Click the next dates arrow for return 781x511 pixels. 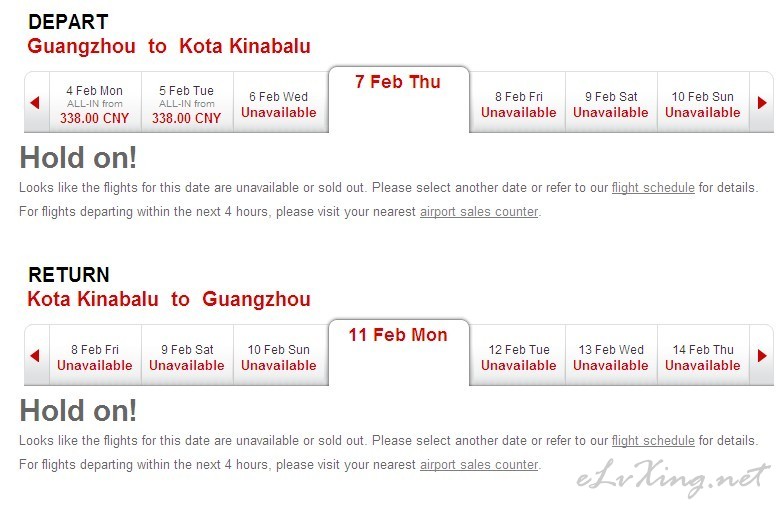pos(762,356)
